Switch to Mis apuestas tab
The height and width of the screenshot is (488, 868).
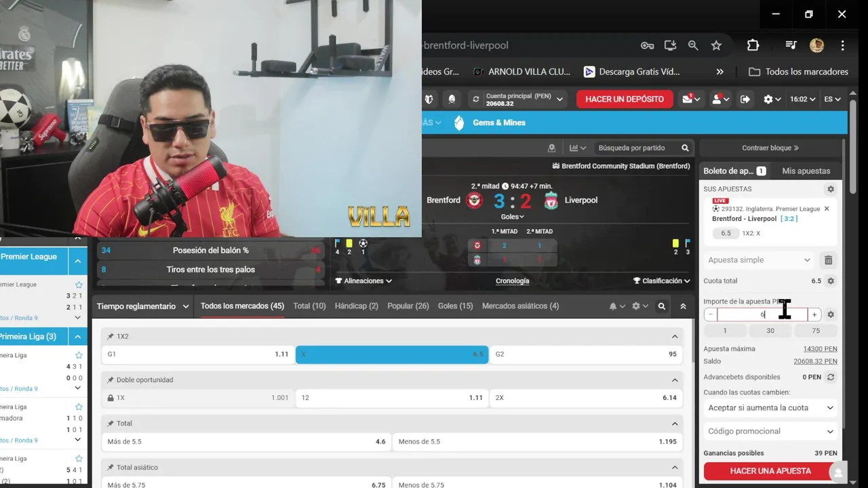pyautogui.click(x=806, y=171)
